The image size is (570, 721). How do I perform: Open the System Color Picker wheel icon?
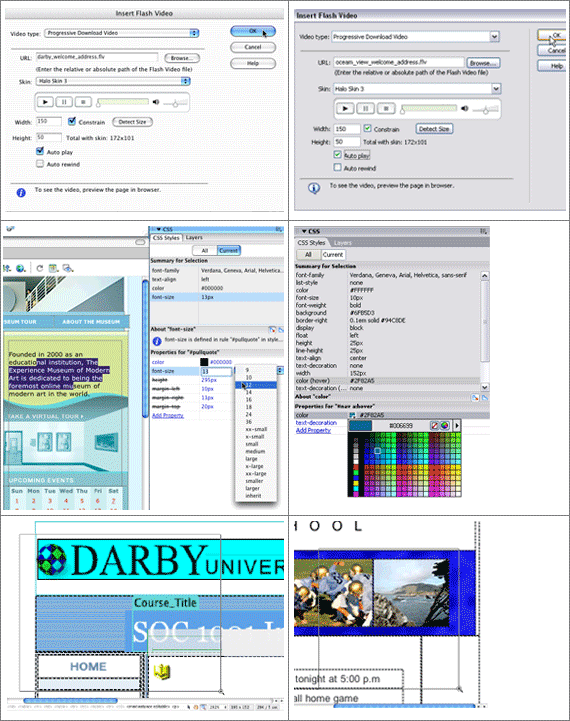click(x=445, y=425)
